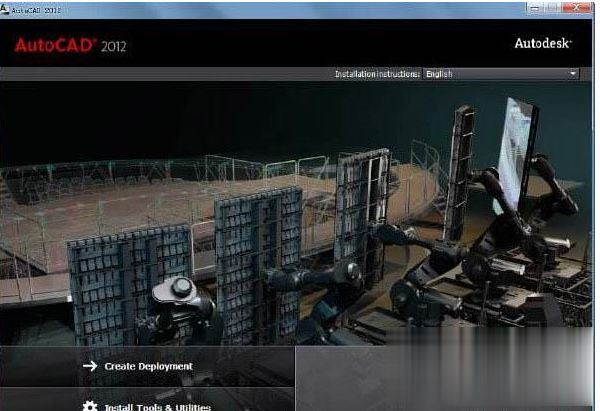
Task: Click the AutoCAD icon in the title bar
Action: tap(6, 6)
